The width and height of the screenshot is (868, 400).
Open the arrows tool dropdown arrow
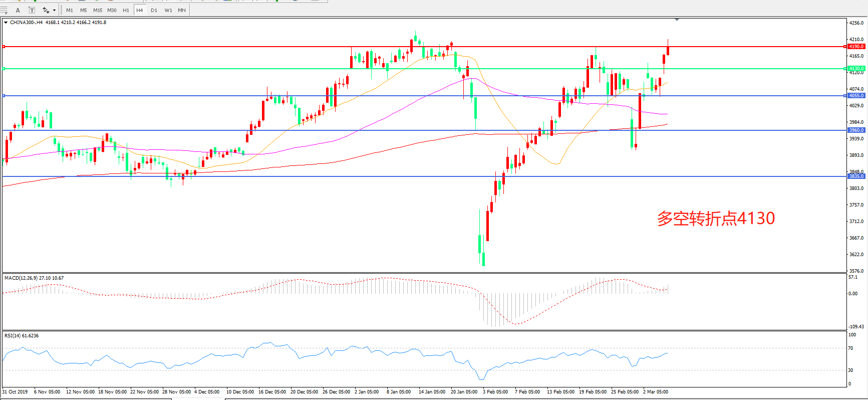[54, 10]
